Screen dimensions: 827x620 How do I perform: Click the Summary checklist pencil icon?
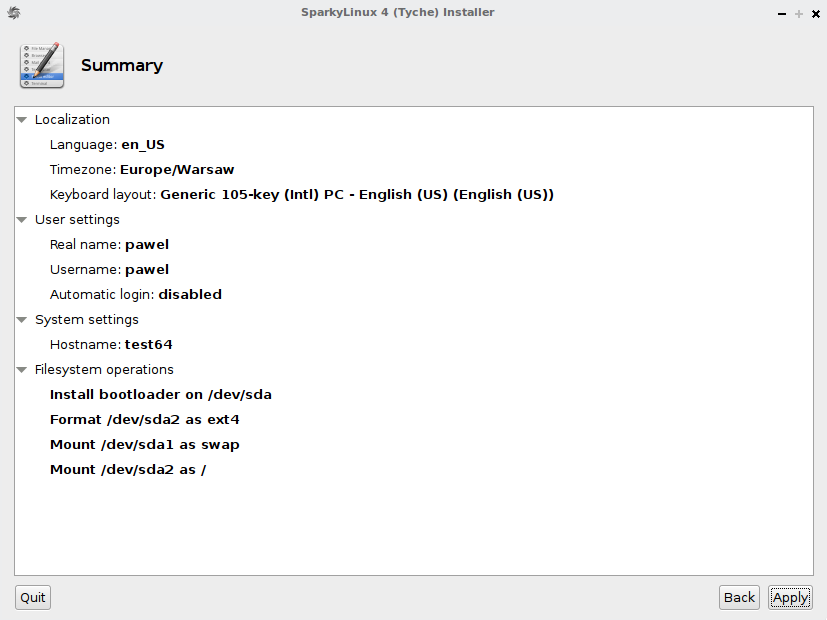point(42,65)
